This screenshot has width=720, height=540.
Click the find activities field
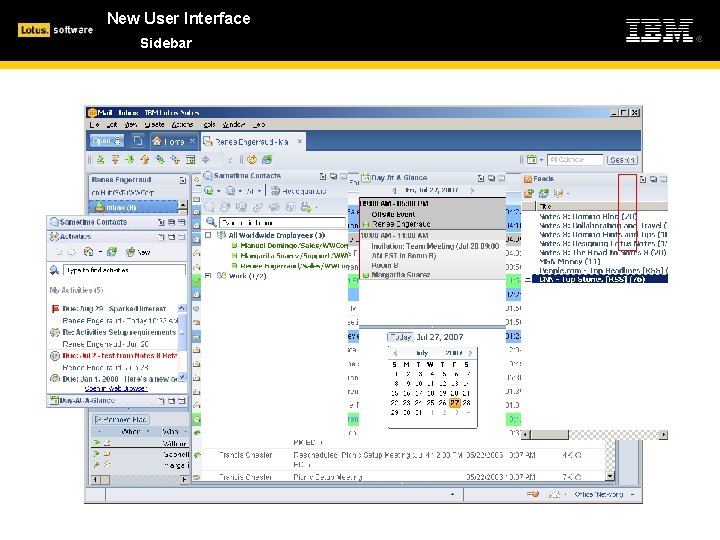(x=124, y=270)
